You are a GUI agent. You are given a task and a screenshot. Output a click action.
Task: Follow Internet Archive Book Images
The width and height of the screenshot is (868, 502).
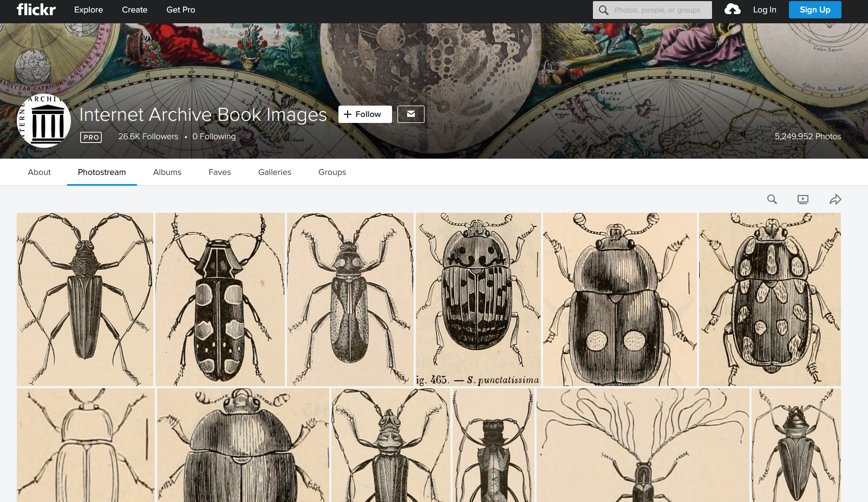pos(365,114)
